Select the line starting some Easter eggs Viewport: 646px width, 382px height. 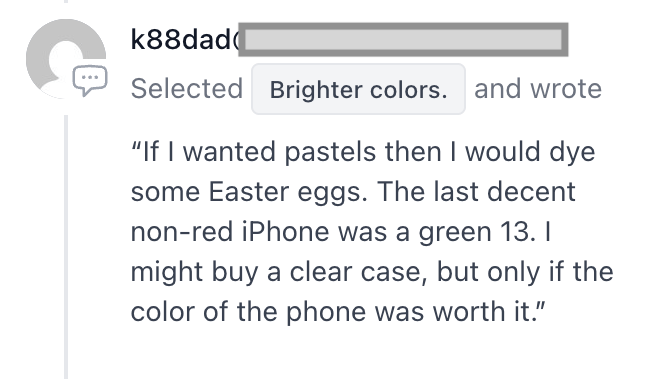click(353, 192)
